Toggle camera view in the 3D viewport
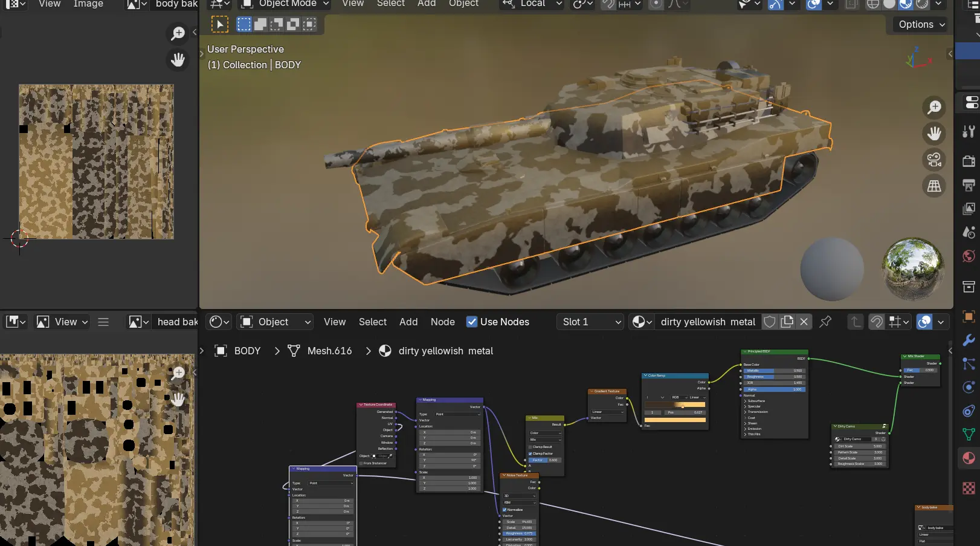Viewport: 980px width, 546px height. [934, 160]
